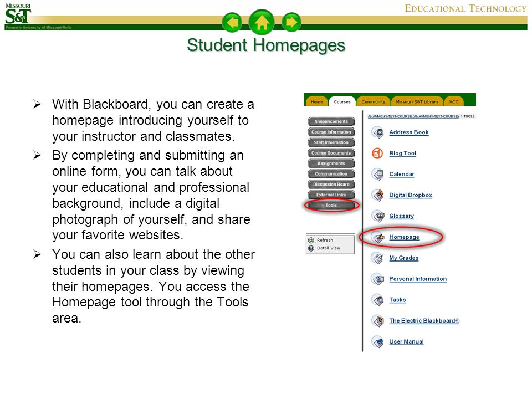Click the Educational Technology header text
The image size is (532, 399).
(465, 8)
